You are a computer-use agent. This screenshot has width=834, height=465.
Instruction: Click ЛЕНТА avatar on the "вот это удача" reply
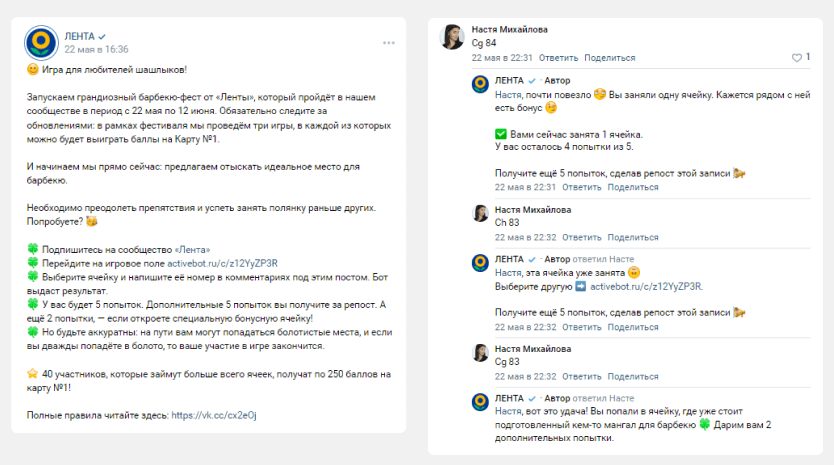480,402
